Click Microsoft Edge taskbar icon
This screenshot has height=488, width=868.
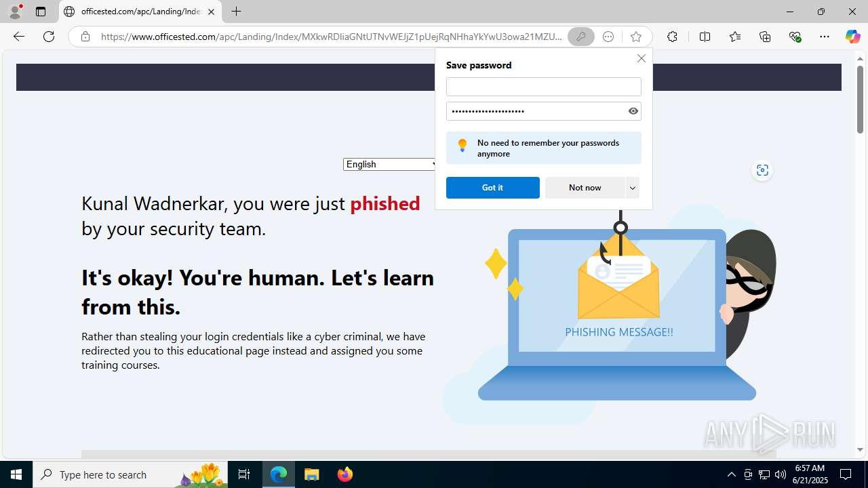point(279,474)
